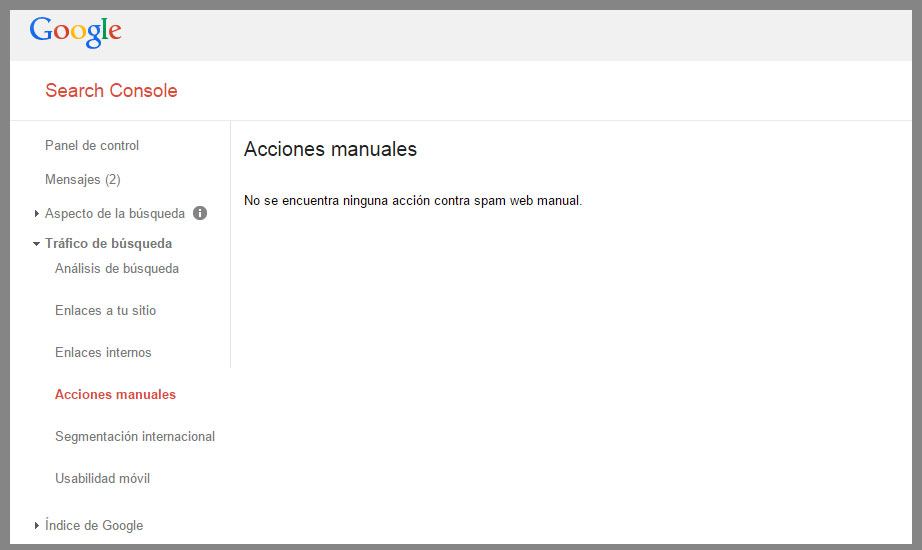
Task: Open Mensajes (2)
Action: (83, 179)
